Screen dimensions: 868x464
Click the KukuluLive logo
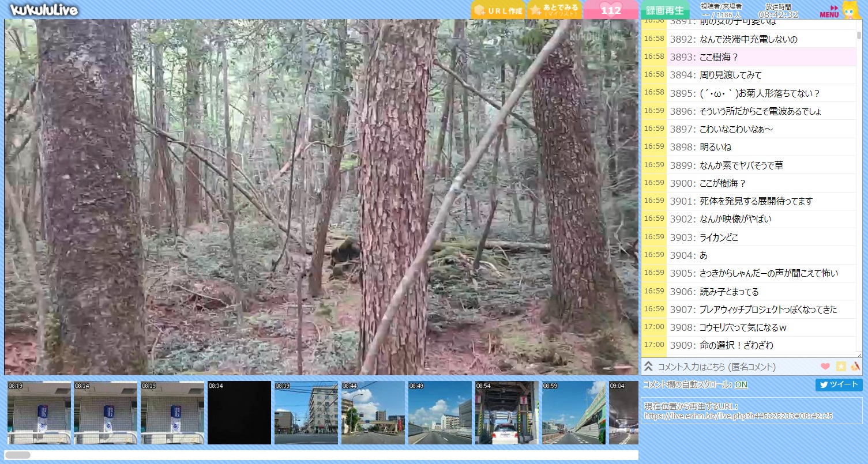coord(44,10)
